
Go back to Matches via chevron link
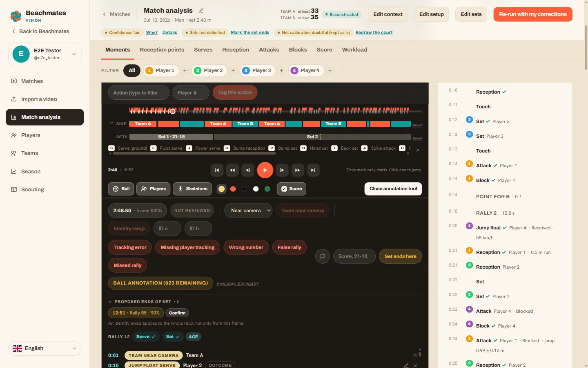click(x=116, y=14)
